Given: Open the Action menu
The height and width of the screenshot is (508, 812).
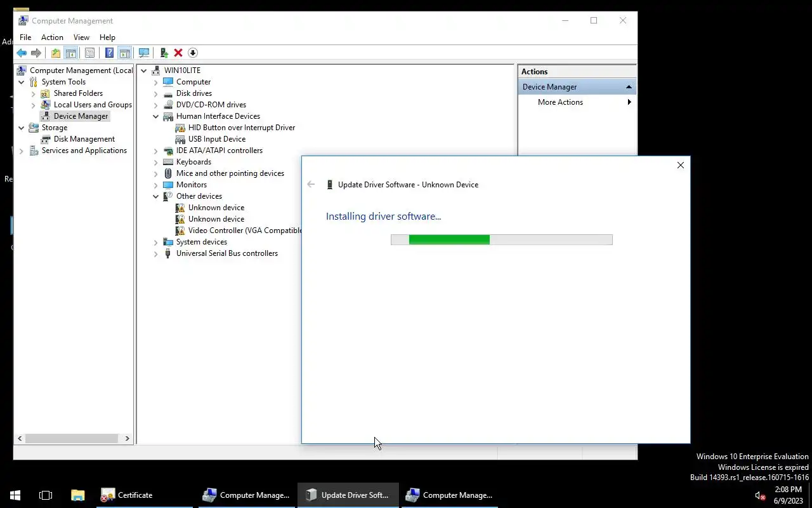Looking at the screenshot, I should 52,37.
